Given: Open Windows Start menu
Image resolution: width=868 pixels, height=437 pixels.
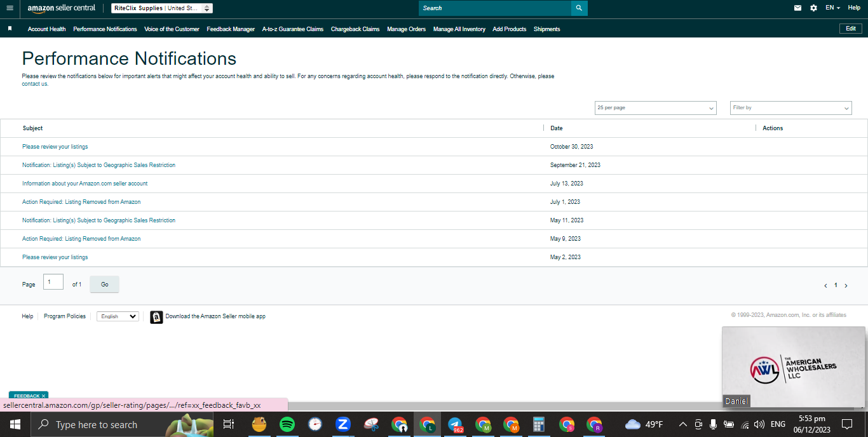Looking at the screenshot, I should 15,424.
